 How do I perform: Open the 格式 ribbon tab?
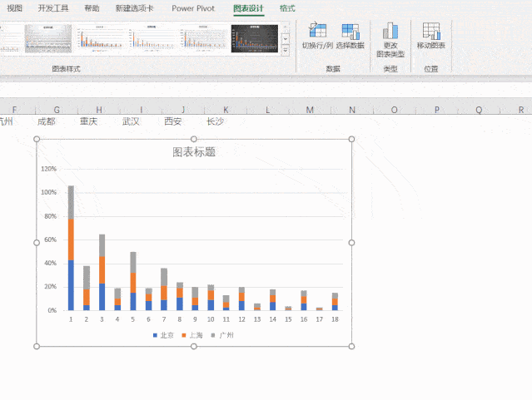(287, 8)
